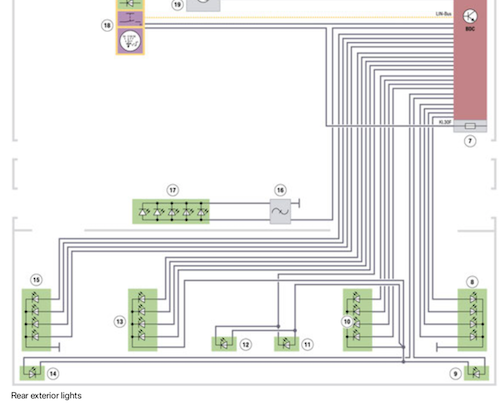This screenshot has width=500, height=403.
Task: Click the KL30F label text
Action: (x=445, y=122)
